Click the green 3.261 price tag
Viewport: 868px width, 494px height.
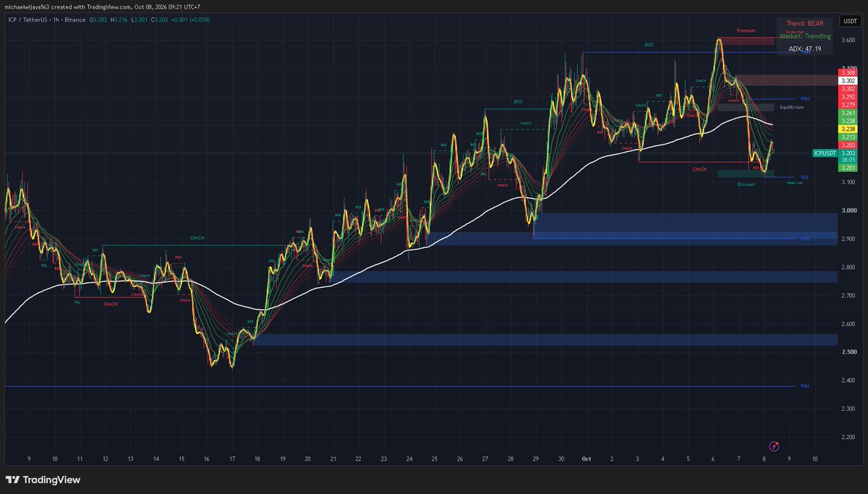point(848,113)
